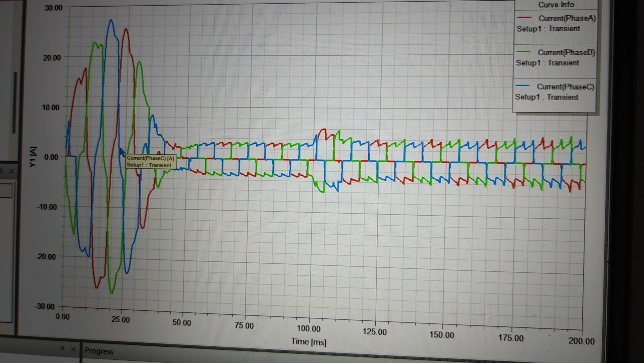644x363 pixels.
Task: Click the 30.00 label on the Y axis
Action: (54, 8)
